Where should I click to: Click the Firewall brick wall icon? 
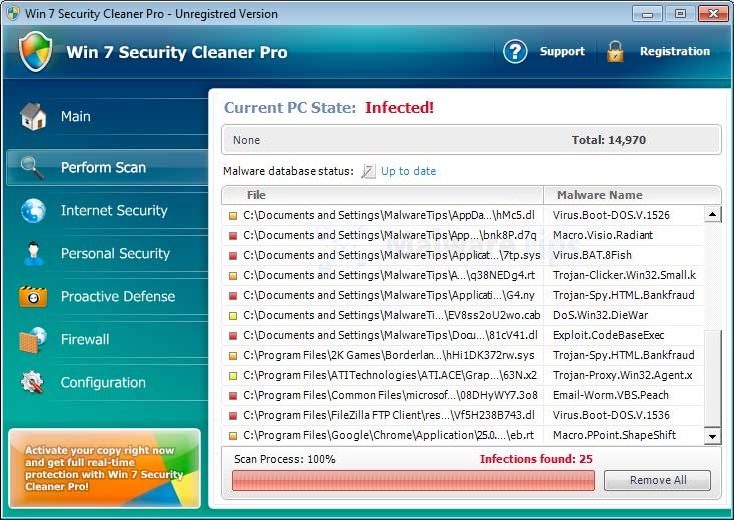click(x=33, y=340)
